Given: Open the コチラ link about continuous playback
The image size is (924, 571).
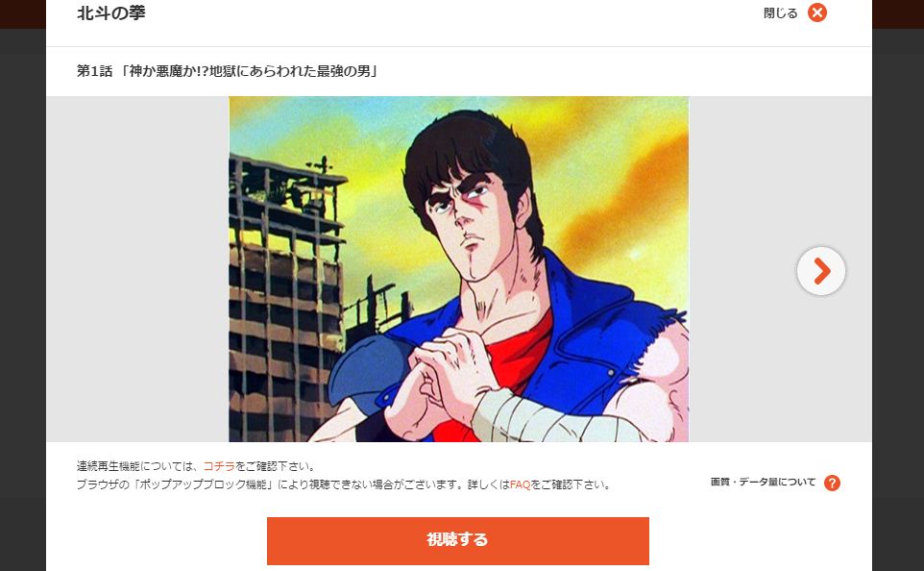Looking at the screenshot, I should tap(219, 466).
